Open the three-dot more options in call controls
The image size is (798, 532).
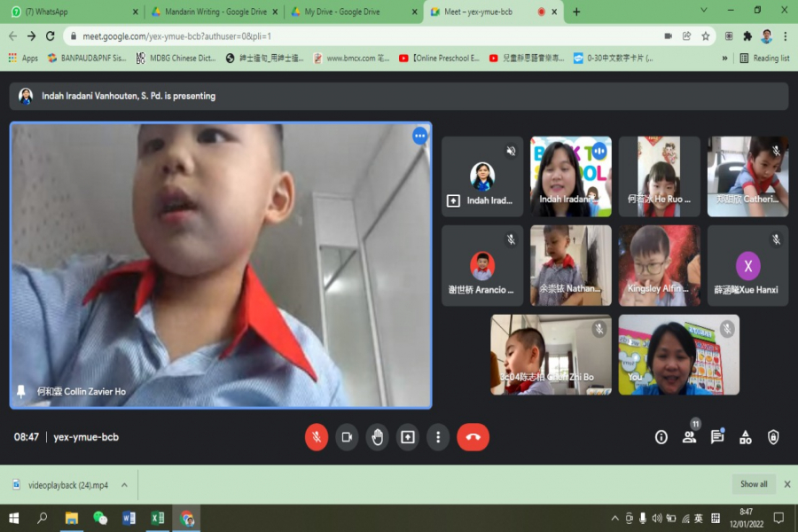point(438,436)
